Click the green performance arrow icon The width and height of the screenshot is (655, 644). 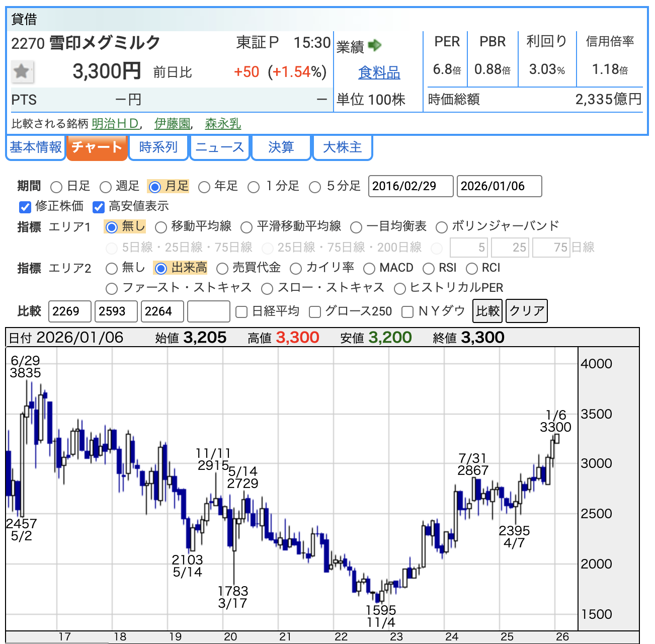[x=375, y=46]
